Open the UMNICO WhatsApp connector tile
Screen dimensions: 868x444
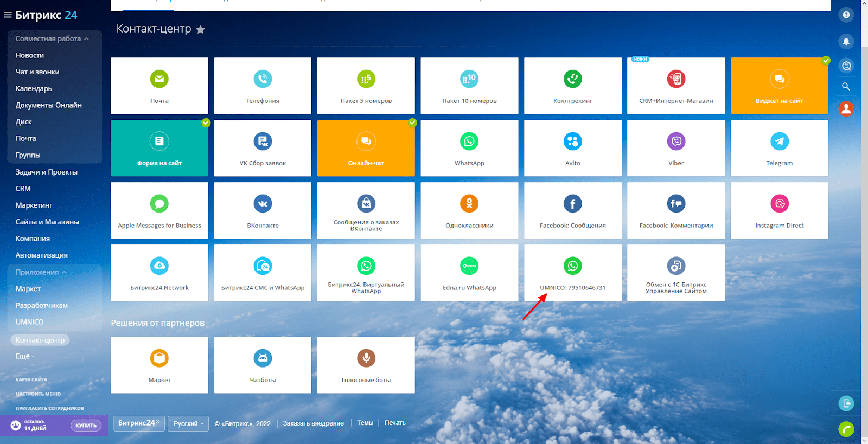572,273
